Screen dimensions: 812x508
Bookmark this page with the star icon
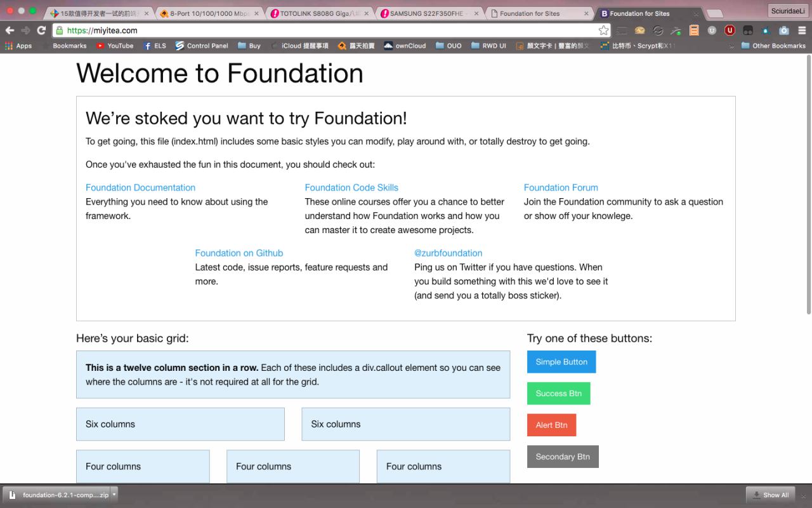603,30
